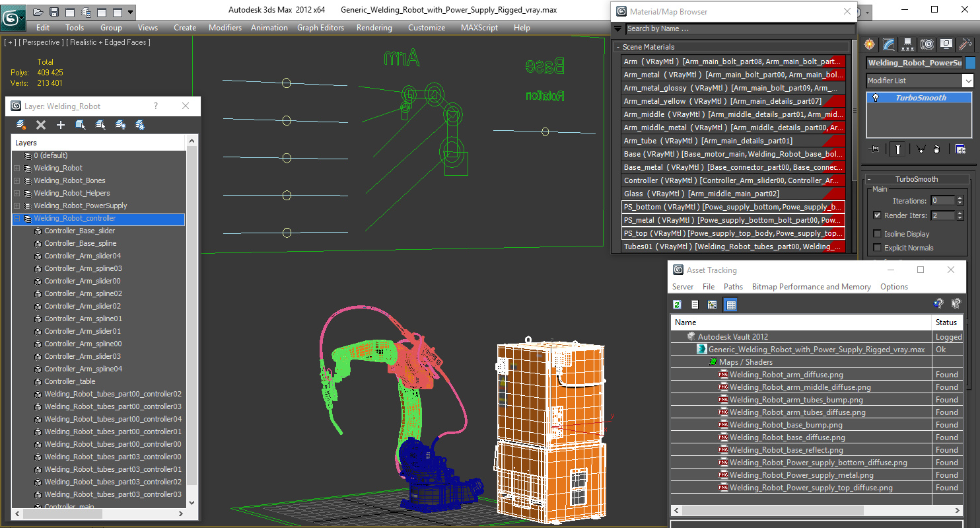Viewport: 980px width, 528px height.
Task: Click Hide/Unhide All Layers icon
Action: click(120, 124)
